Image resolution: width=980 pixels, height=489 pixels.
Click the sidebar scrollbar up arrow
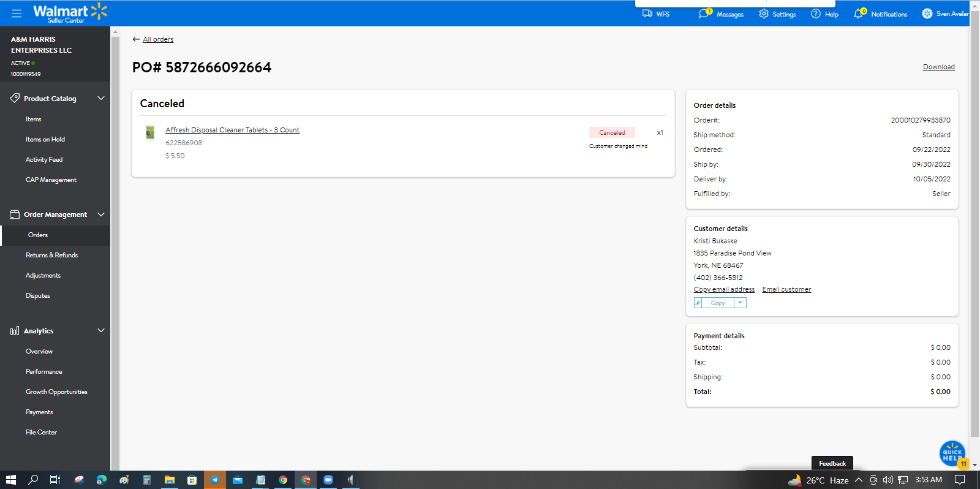coord(115,31)
